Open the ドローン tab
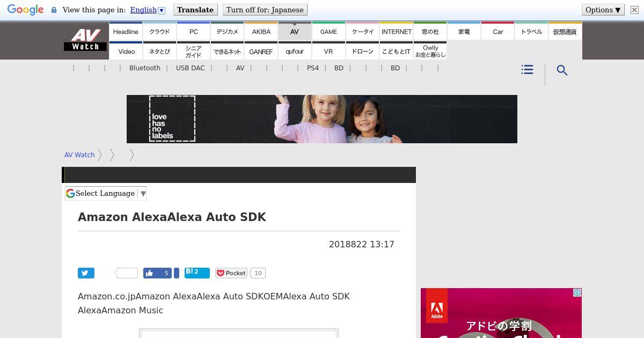644x338 pixels. point(363,51)
